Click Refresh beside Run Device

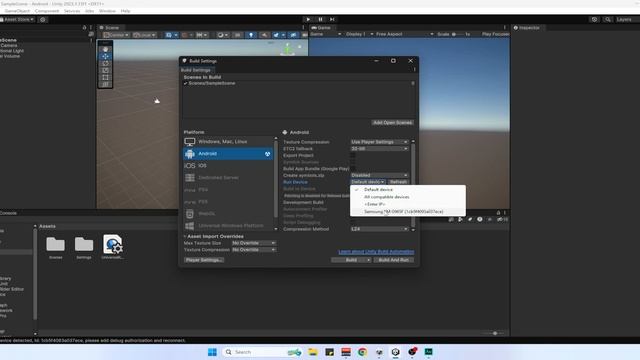(x=398, y=182)
